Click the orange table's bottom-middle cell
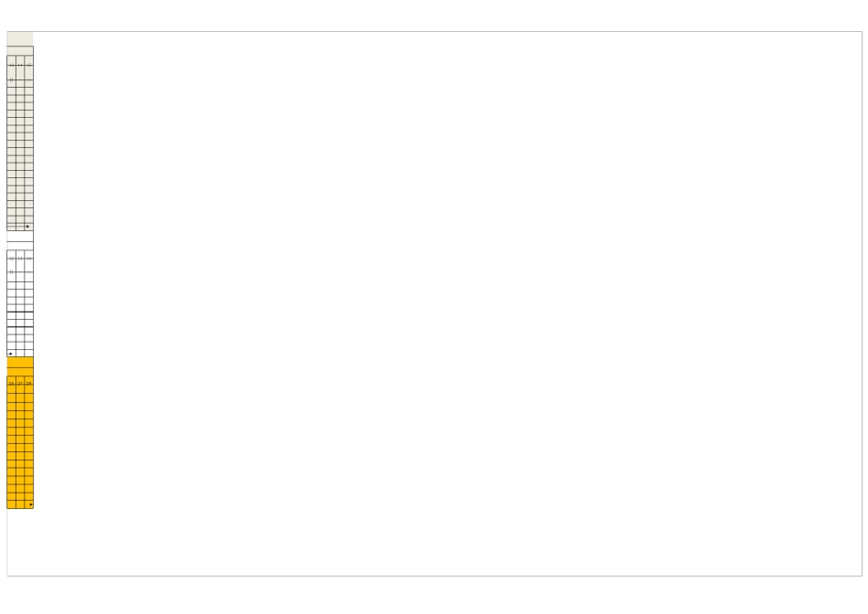This screenshot has height=614, width=868. [20, 504]
